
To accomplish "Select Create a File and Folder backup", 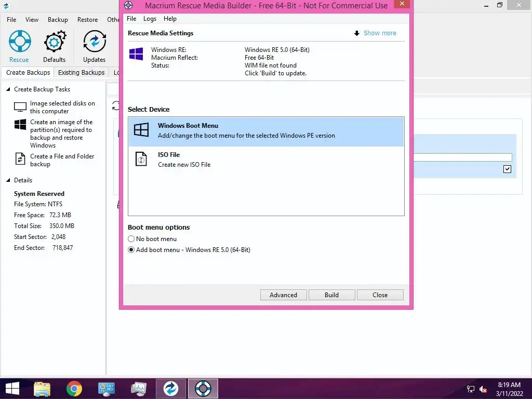I will click(x=54, y=160).
